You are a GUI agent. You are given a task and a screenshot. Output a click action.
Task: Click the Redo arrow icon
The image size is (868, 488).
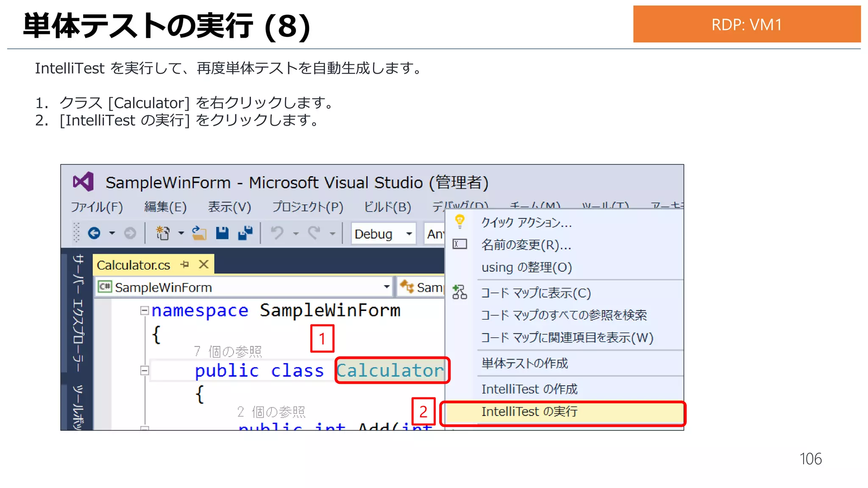click(314, 233)
